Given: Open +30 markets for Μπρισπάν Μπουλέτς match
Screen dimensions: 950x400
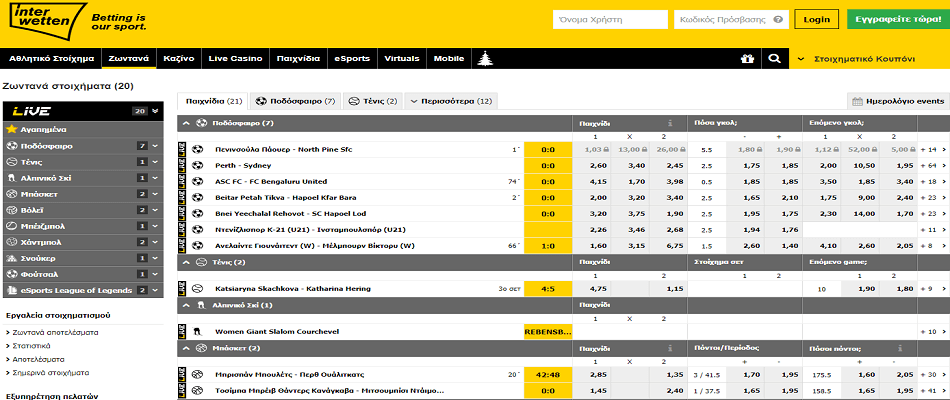Looking at the screenshot, I should [933, 375].
